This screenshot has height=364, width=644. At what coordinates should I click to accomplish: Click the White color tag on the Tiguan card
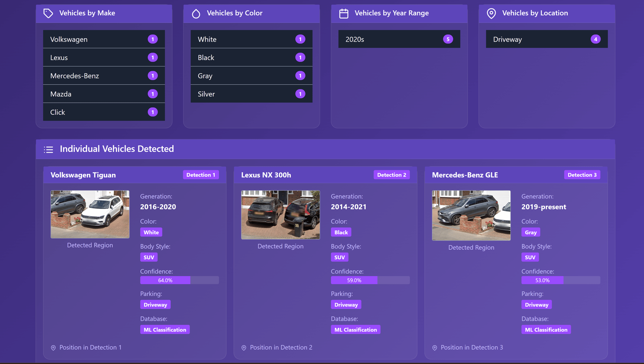[151, 232]
